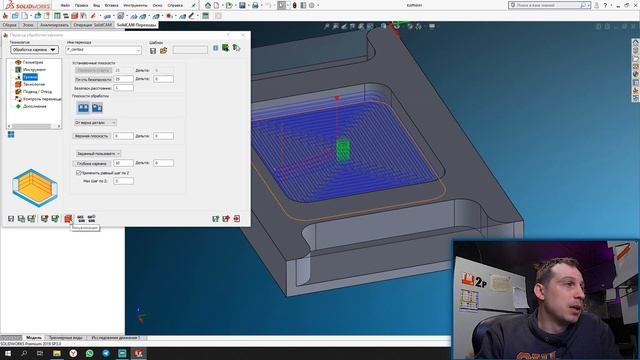The height and width of the screenshot is (360, 640).
Task: Select the first machining planes mode icon
Action: 83,108
